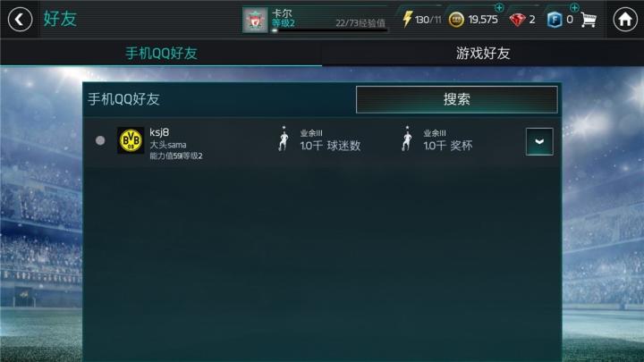Switch to 手机QQ好友 tab
Viewport: 644px width, 362px height.
161,54
